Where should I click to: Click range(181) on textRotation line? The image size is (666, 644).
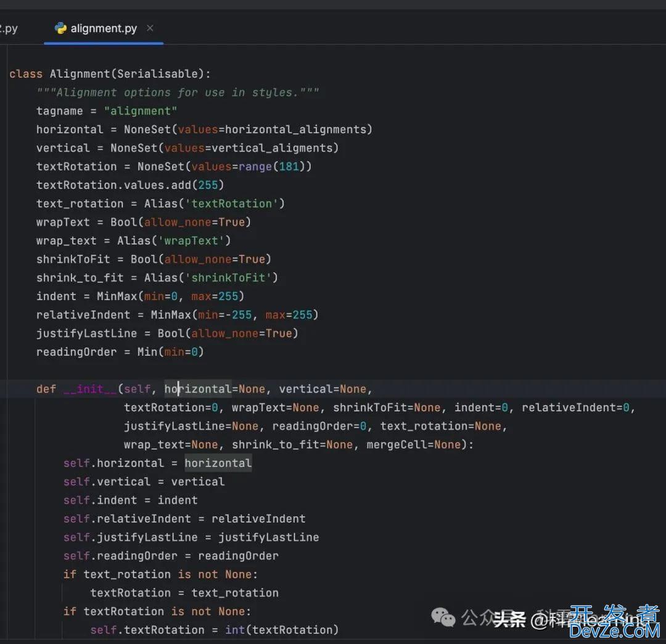tap(273, 166)
